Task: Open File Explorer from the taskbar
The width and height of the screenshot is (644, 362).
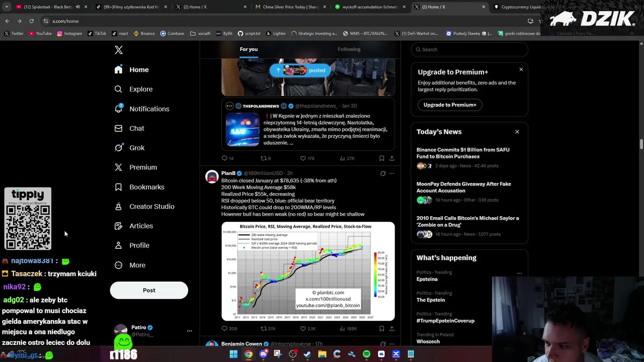Action: pyautogui.click(x=322, y=354)
